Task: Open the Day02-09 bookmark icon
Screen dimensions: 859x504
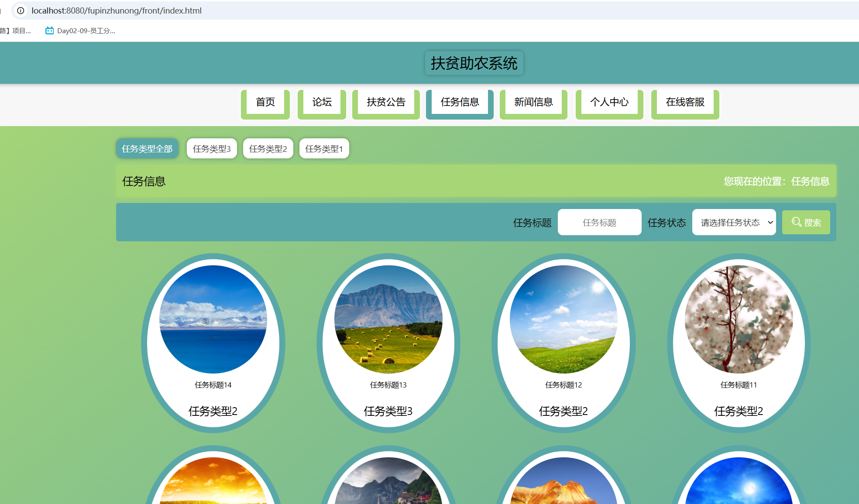Action: [50, 31]
